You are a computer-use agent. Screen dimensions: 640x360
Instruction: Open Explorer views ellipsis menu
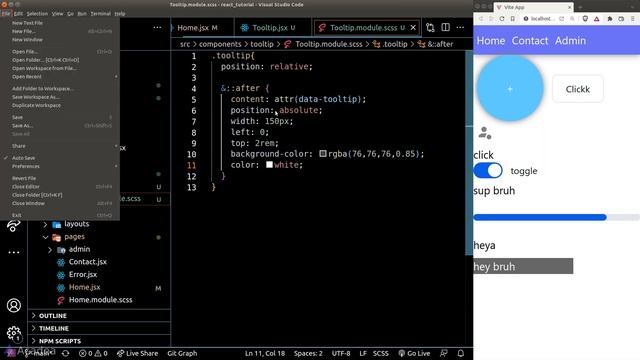pos(157,28)
